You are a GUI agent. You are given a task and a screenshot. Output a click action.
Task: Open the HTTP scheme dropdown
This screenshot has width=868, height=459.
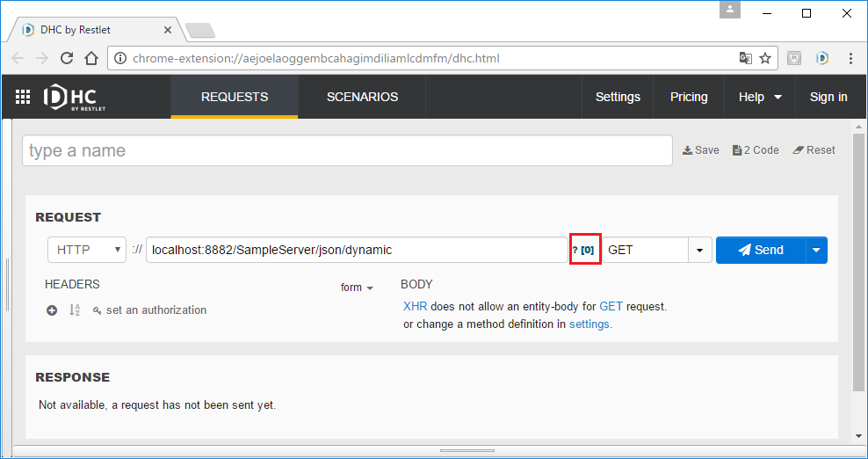click(87, 250)
